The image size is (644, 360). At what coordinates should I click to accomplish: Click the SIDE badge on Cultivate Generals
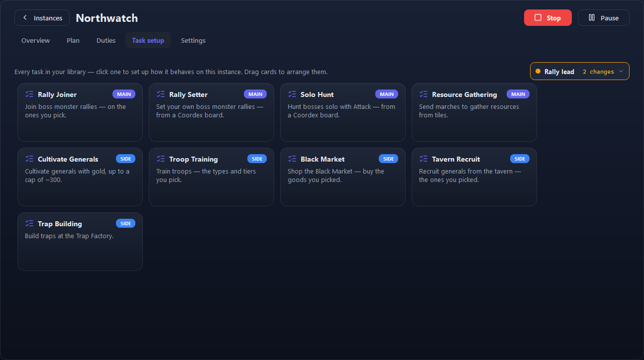126,159
